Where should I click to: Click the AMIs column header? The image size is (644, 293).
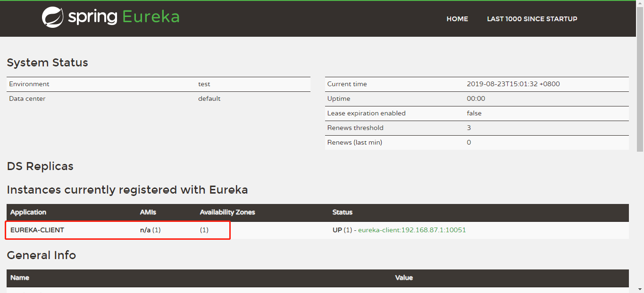tap(148, 212)
